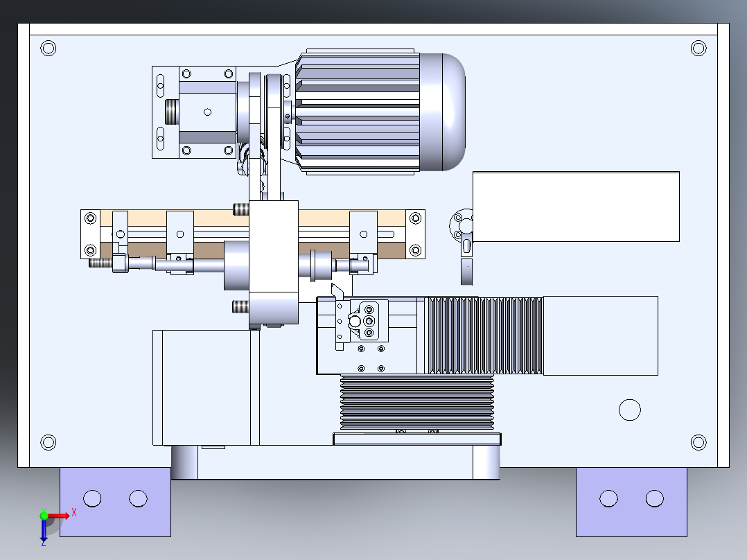The height and width of the screenshot is (560, 747).
Task: Click the green Y origin ball of the triad
Action: click(44, 516)
